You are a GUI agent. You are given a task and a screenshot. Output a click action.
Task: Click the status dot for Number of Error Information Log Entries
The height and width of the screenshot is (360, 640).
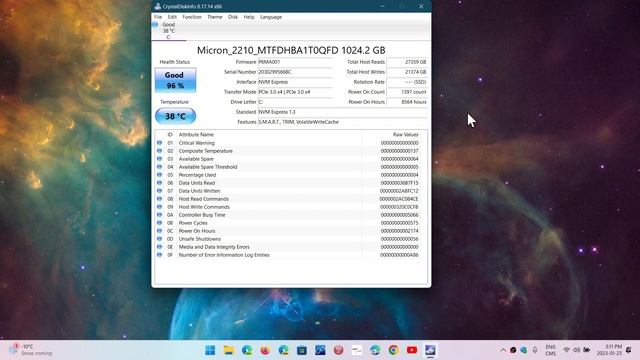tap(160, 255)
